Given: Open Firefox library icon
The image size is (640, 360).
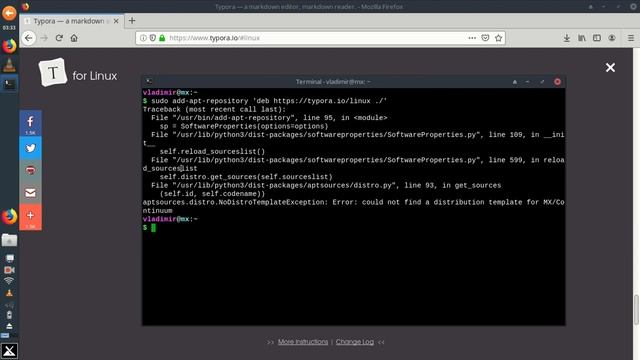Looking at the screenshot, I should (582, 38).
